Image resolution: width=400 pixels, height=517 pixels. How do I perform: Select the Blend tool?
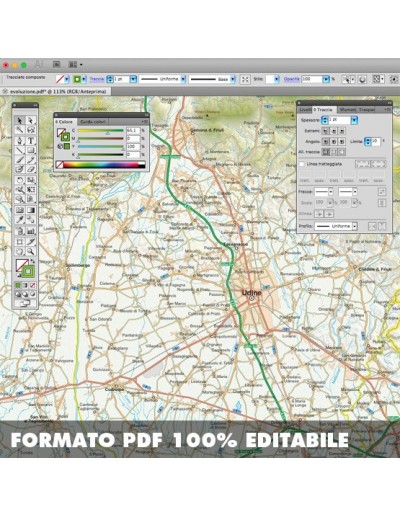pyautogui.click(x=31, y=220)
